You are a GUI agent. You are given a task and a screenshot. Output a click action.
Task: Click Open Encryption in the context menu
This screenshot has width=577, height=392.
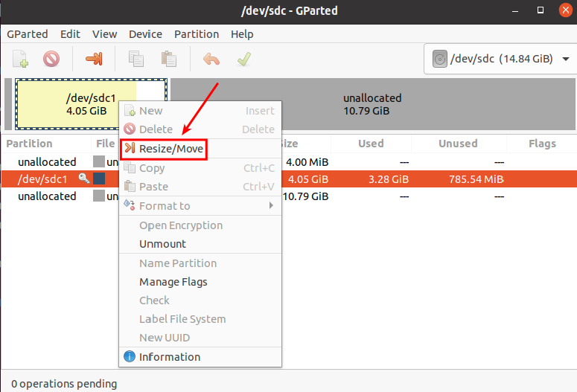click(x=200, y=225)
